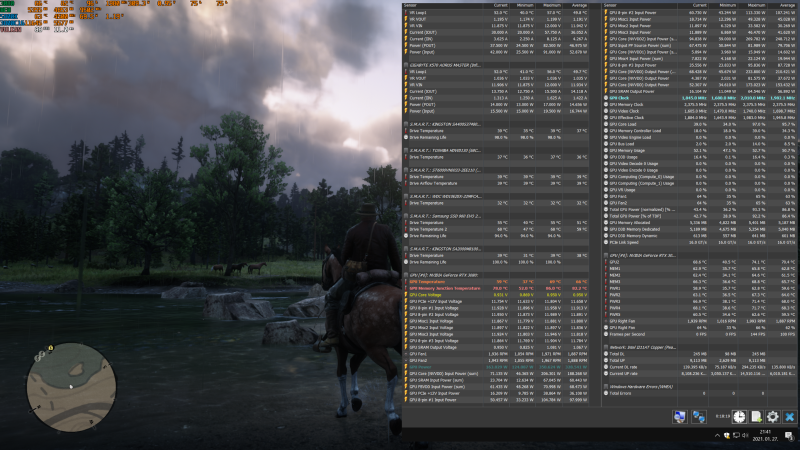Open network tray icon in taskbar
Image resolution: width=800 pixels, height=450 pixels.
(736, 435)
